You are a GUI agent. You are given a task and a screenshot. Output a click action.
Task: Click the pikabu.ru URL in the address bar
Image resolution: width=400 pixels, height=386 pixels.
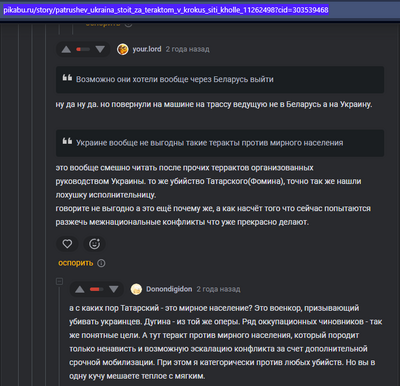(x=166, y=10)
